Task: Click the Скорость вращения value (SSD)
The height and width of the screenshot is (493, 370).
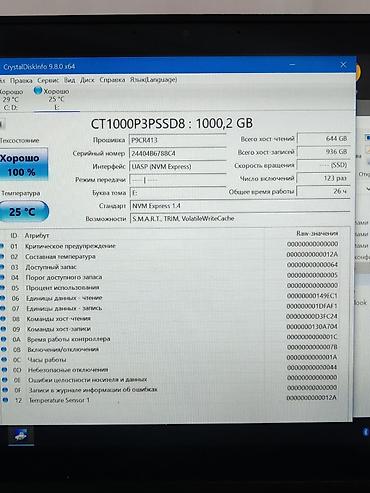Action: pos(324,165)
